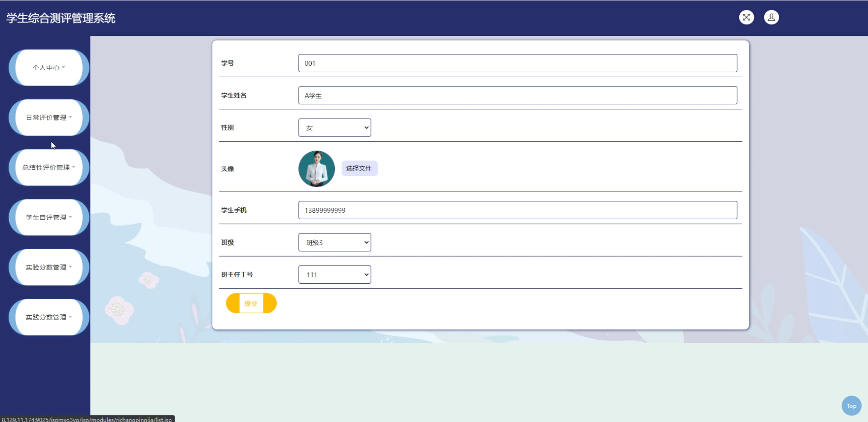This screenshot has height=422, width=868.
Task: Expand the 实验分数管理 sidebar menu
Action: pyautogui.click(x=49, y=268)
